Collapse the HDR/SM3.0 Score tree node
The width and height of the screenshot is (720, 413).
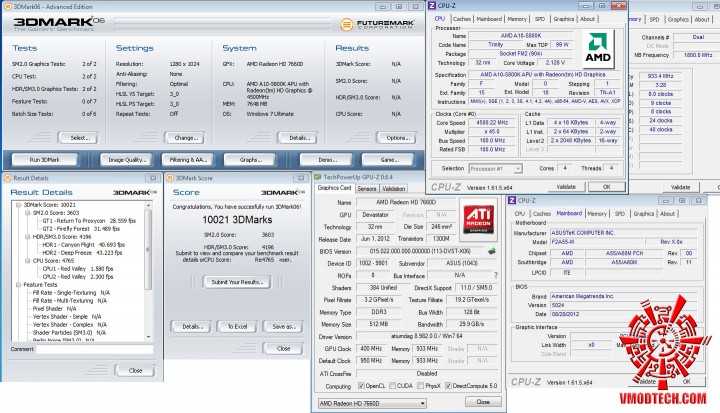pos(28,237)
